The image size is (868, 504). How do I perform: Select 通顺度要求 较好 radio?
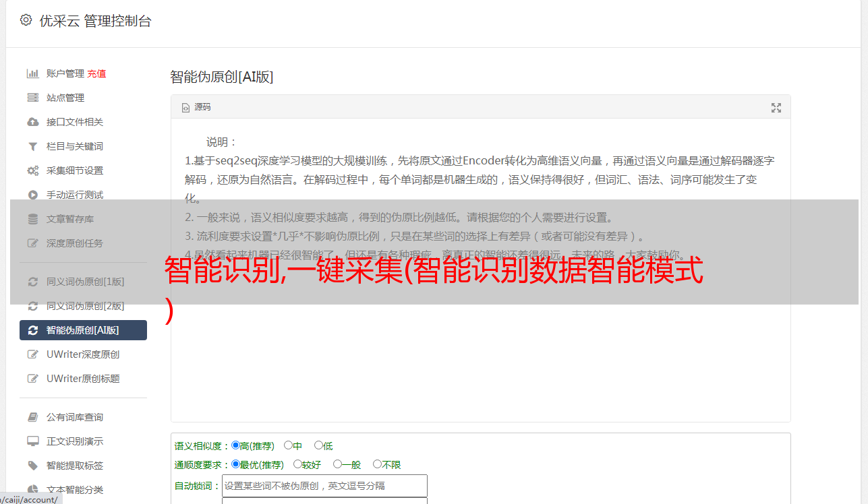(x=297, y=464)
